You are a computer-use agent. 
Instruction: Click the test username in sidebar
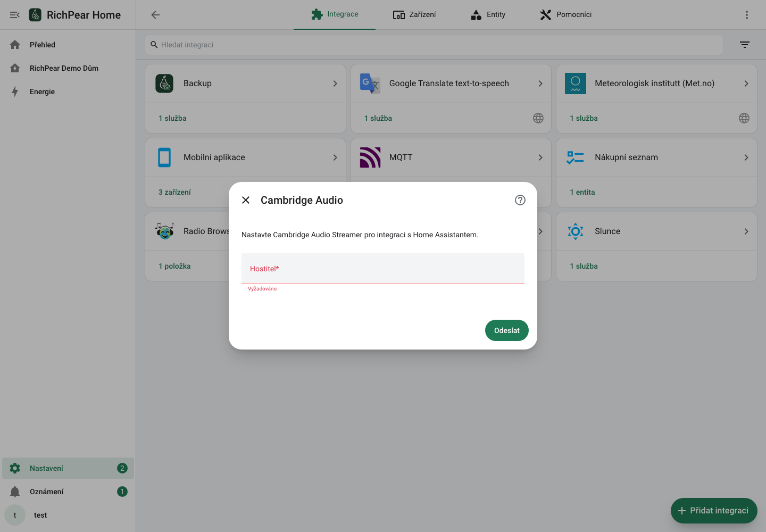(x=40, y=515)
